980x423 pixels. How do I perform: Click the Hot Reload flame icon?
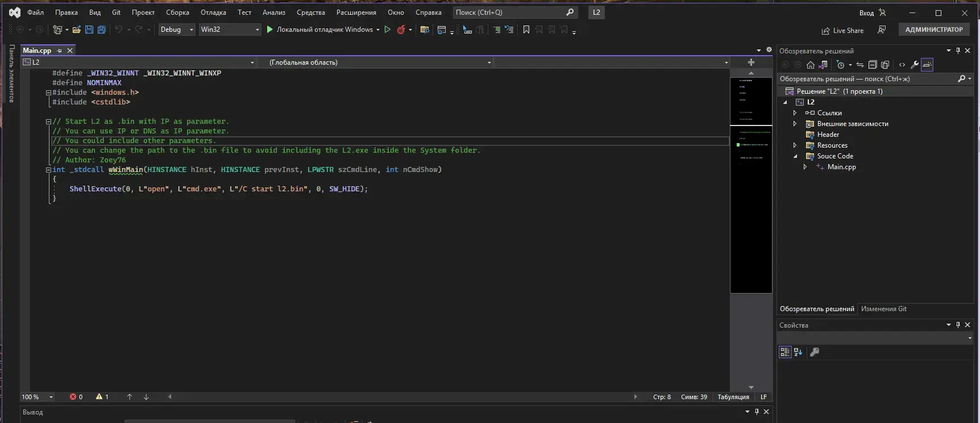pyautogui.click(x=401, y=30)
